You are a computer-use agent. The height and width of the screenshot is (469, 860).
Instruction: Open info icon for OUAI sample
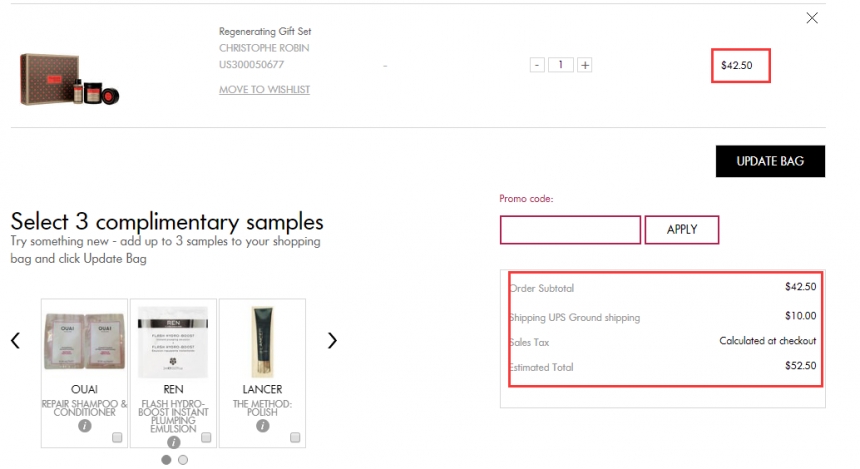click(x=84, y=426)
